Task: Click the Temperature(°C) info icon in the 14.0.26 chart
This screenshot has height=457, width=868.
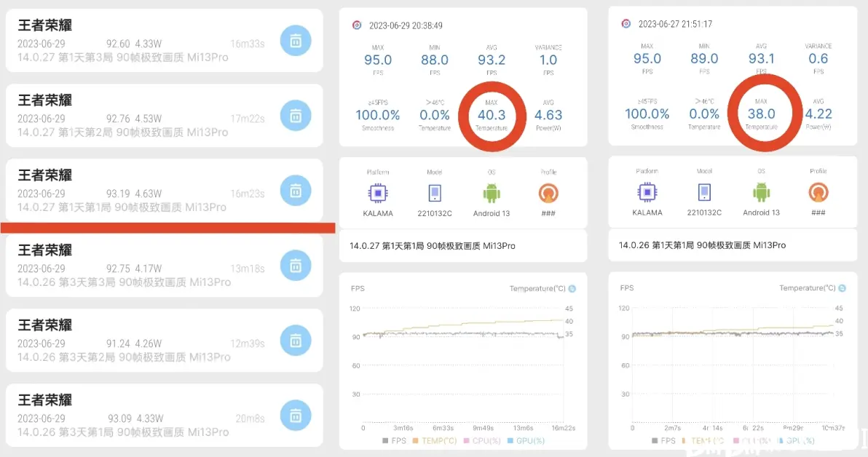Action: tap(842, 288)
